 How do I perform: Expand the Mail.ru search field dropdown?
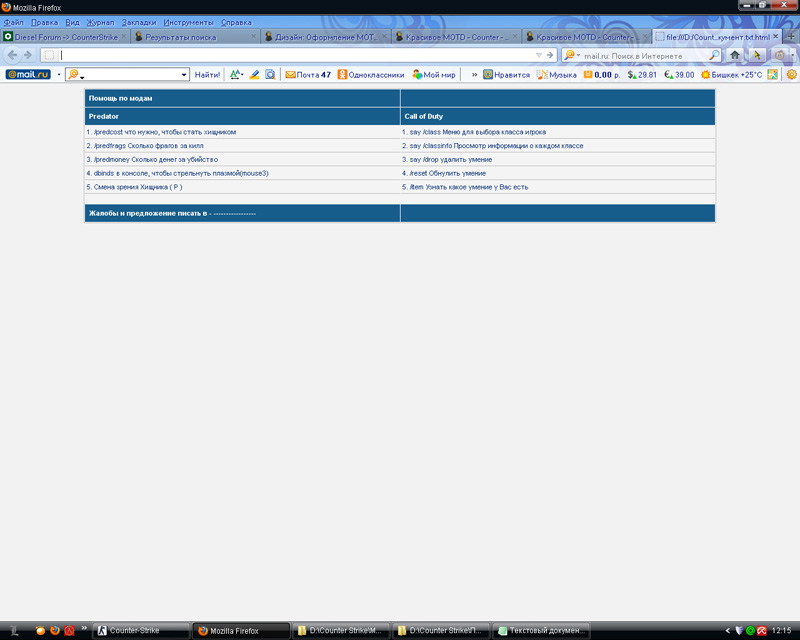(184, 75)
